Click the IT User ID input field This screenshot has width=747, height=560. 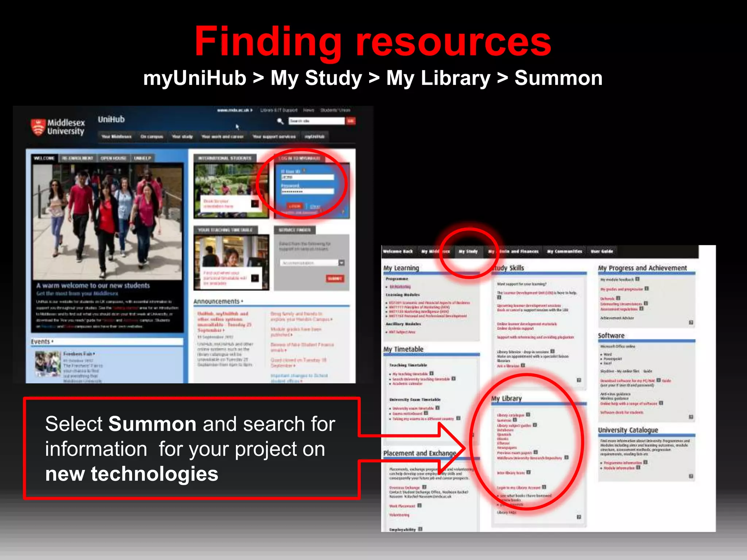pos(307,177)
